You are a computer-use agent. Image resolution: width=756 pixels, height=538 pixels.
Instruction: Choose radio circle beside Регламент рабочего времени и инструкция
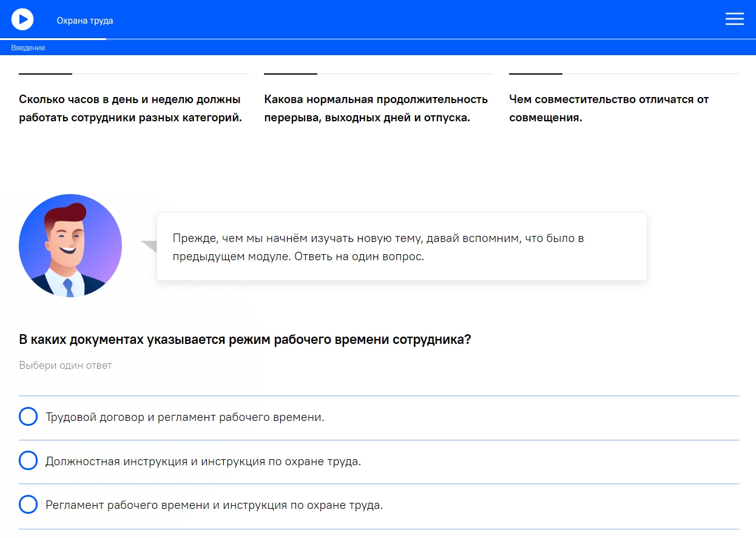[29, 505]
